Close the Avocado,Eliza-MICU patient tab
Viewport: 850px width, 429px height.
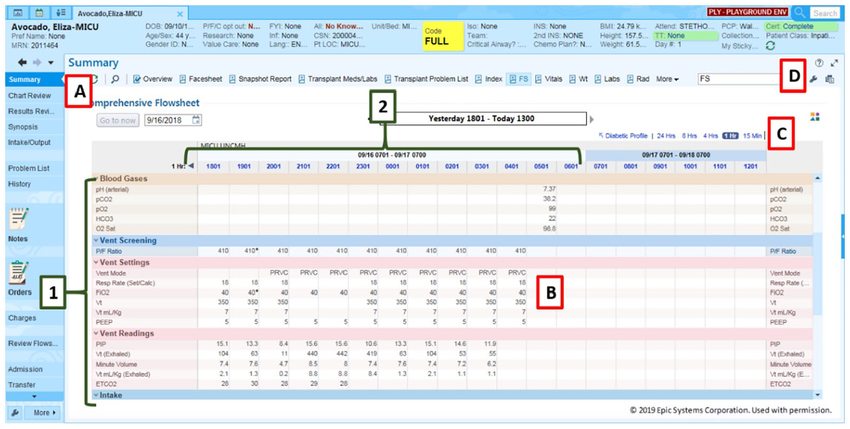[x=180, y=14]
